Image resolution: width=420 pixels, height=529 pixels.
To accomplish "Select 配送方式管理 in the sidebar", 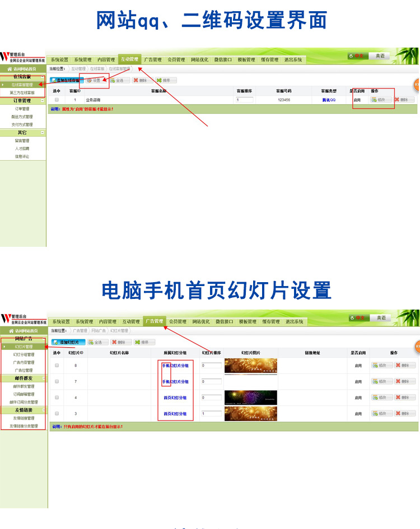I will [22, 117].
